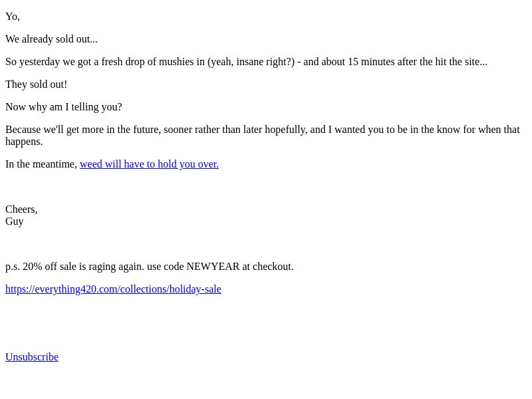Click the '20% off sale' text in p.s.
This screenshot has width=532, height=399.
pos(49,267)
